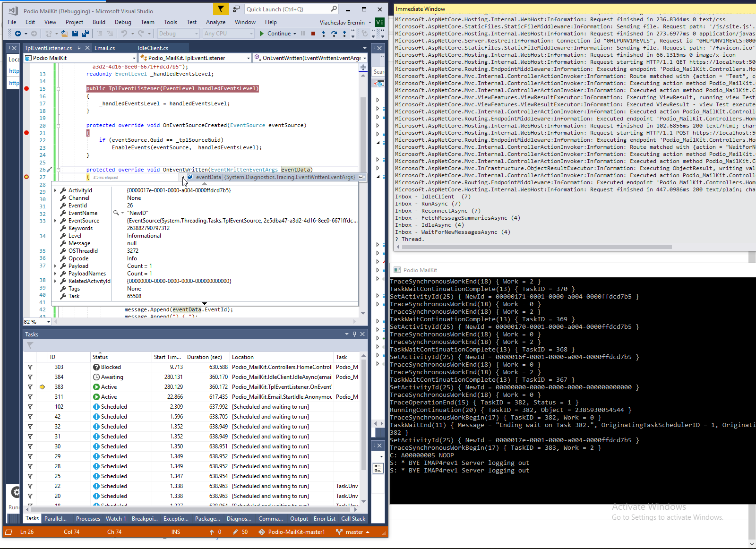The width and height of the screenshot is (756, 549).
Task: Toggle the breakpoint on line 21
Action: (x=26, y=133)
